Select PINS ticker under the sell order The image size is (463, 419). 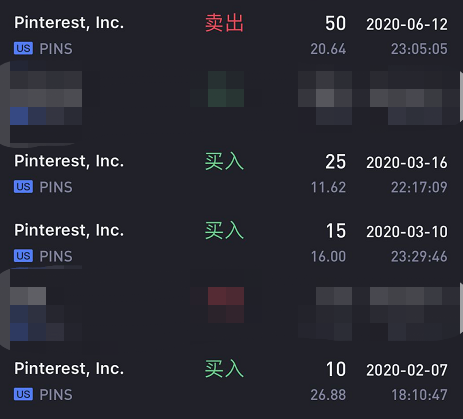coord(56,49)
